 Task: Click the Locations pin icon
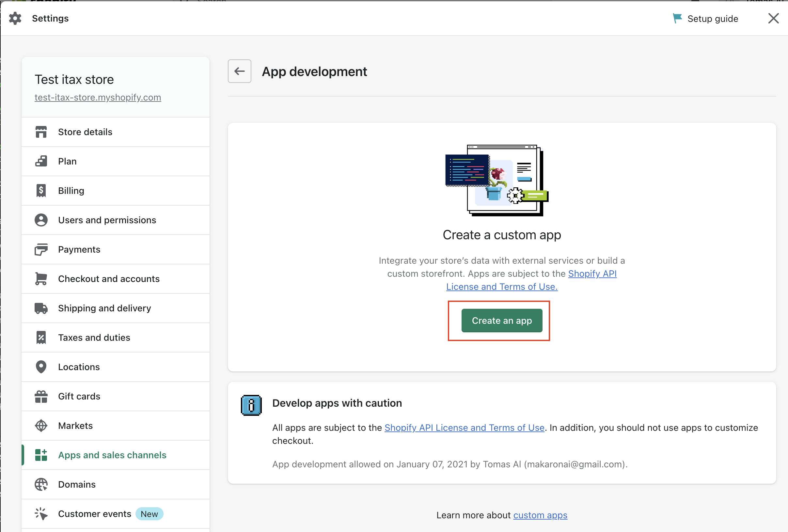pyautogui.click(x=41, y=367)
